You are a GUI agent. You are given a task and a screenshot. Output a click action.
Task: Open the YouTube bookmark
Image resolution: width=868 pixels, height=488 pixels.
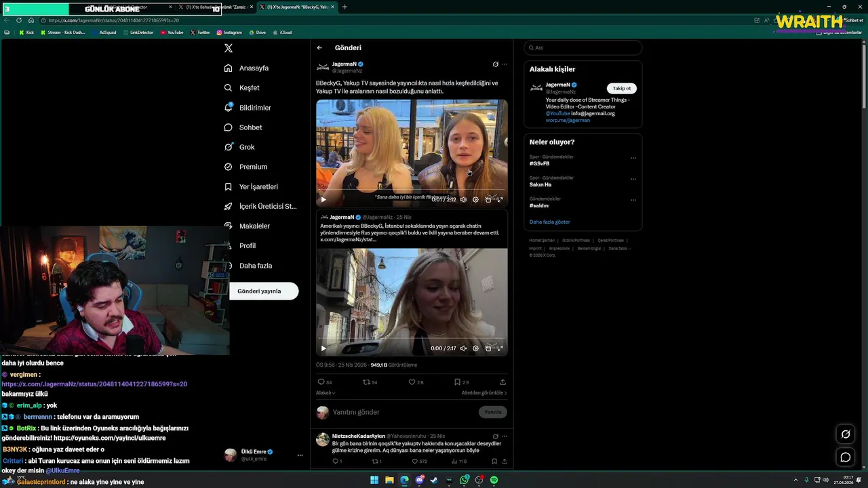point(172,33)
